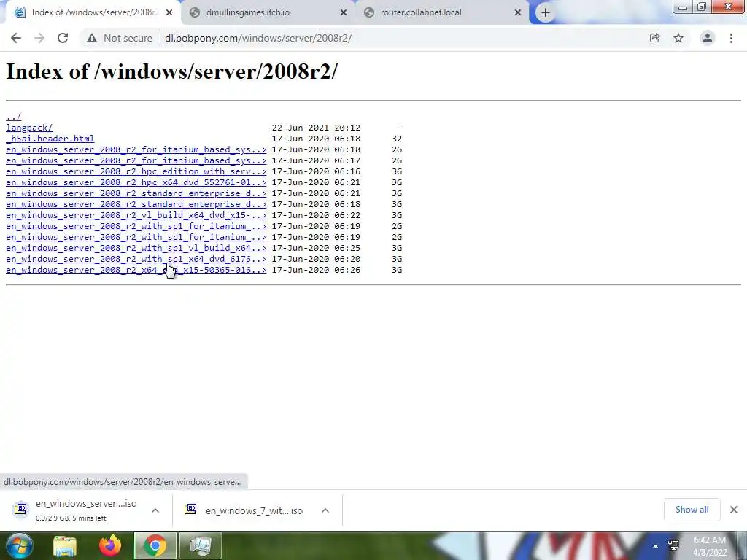
Task: Open Chrome's three-dot menu
Action: coord(731,38)
